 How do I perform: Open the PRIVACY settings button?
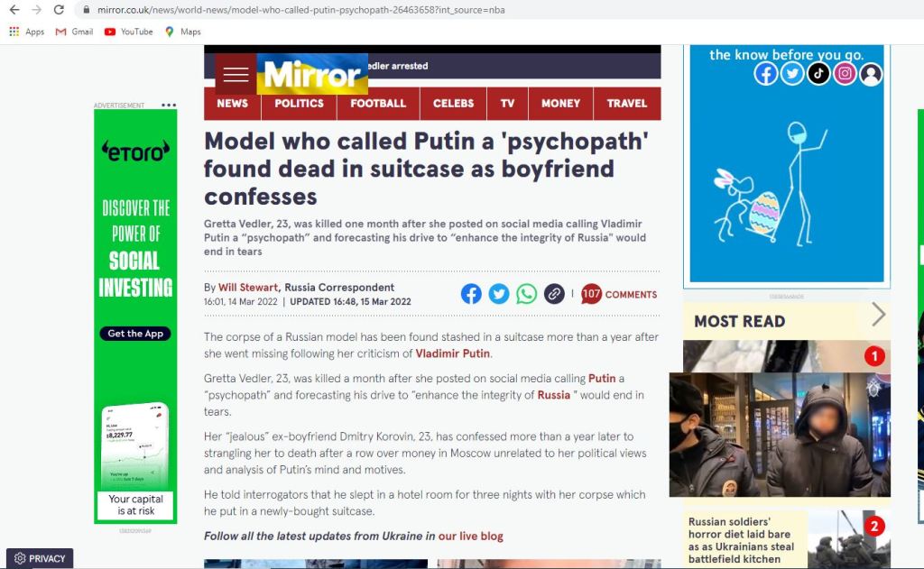pyautogui.click(x=40, y=558)
